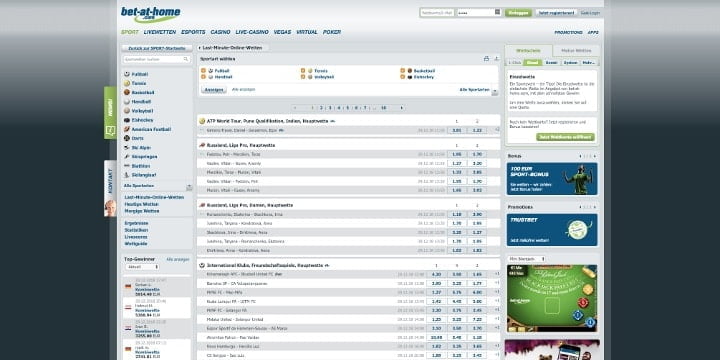Switch to the Meine Wetten tab

(x=576, y=51)
